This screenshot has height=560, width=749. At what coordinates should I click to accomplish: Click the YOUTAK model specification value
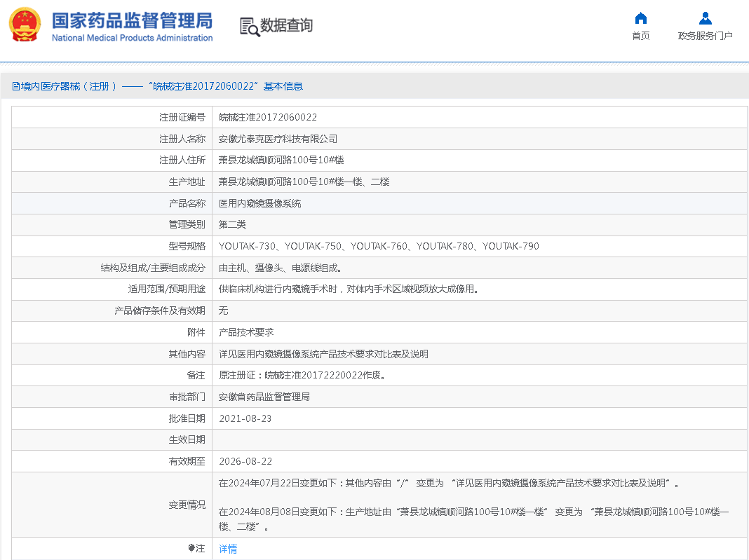[379, 246]
